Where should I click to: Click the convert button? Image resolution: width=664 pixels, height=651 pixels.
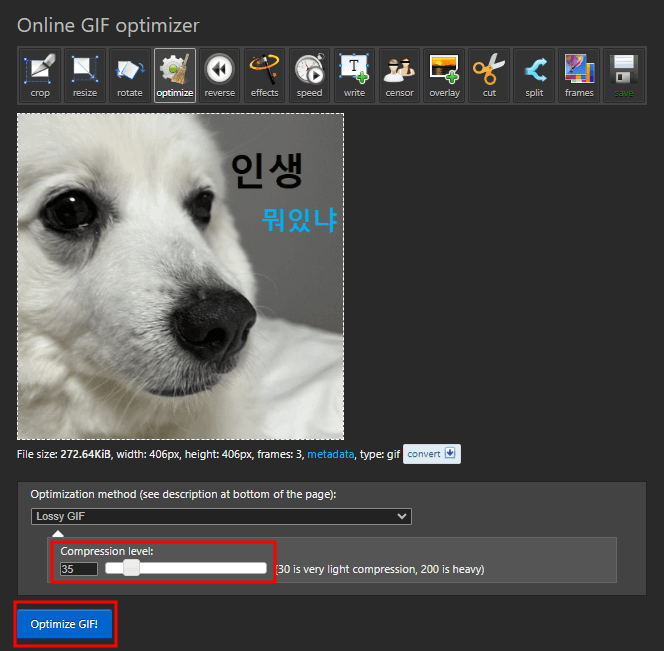tap(432, 454)
